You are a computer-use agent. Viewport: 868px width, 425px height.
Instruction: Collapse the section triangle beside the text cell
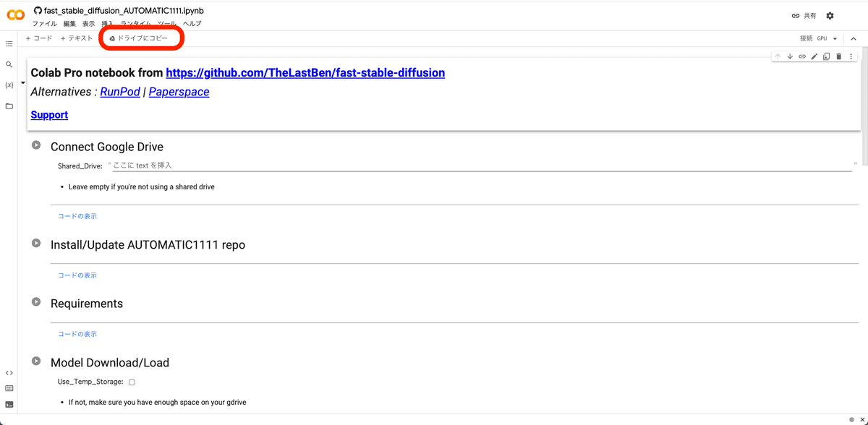click(22, 83)
